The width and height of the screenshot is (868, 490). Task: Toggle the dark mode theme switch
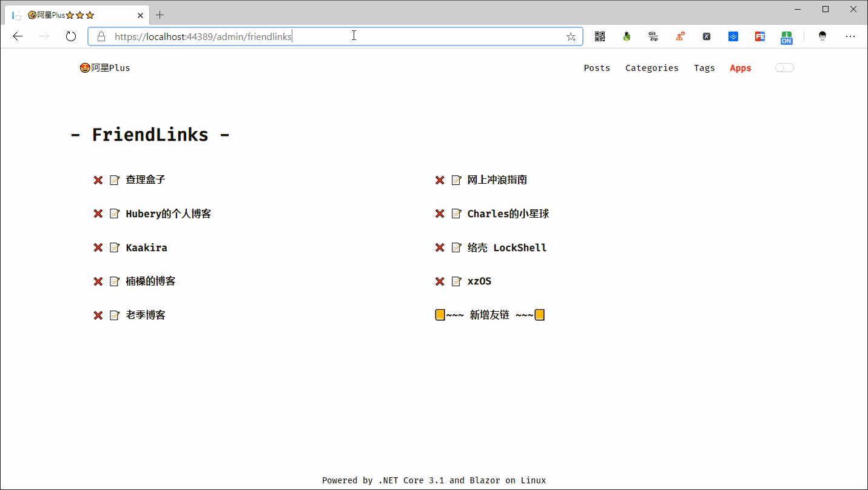[x=784, y=68]
